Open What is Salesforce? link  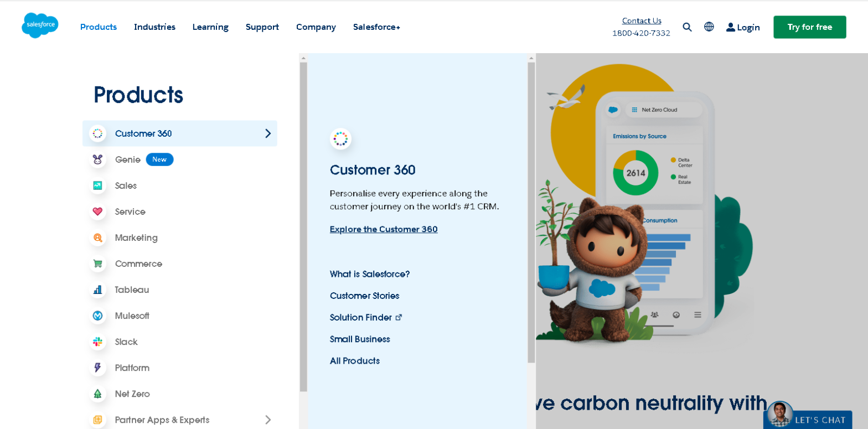370,274
